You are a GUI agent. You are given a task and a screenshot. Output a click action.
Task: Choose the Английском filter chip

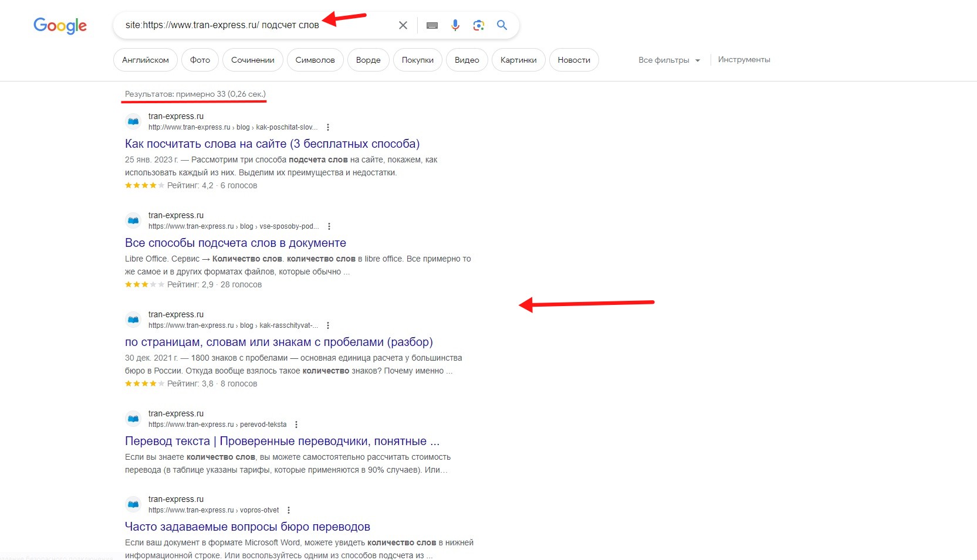[x=146, y=60]
